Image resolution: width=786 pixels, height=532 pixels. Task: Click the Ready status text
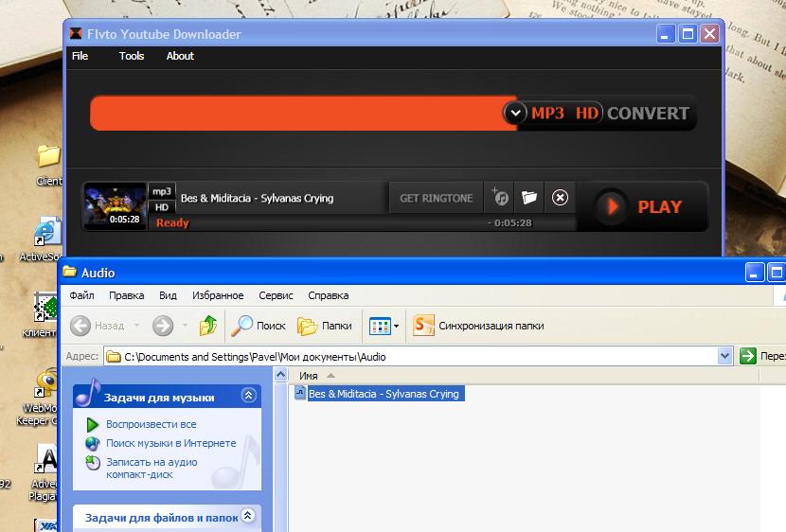tap(172, 222)
